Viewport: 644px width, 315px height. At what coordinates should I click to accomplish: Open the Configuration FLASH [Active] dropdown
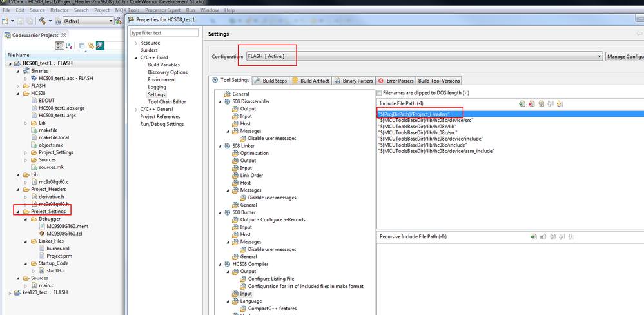coord(424,56)
